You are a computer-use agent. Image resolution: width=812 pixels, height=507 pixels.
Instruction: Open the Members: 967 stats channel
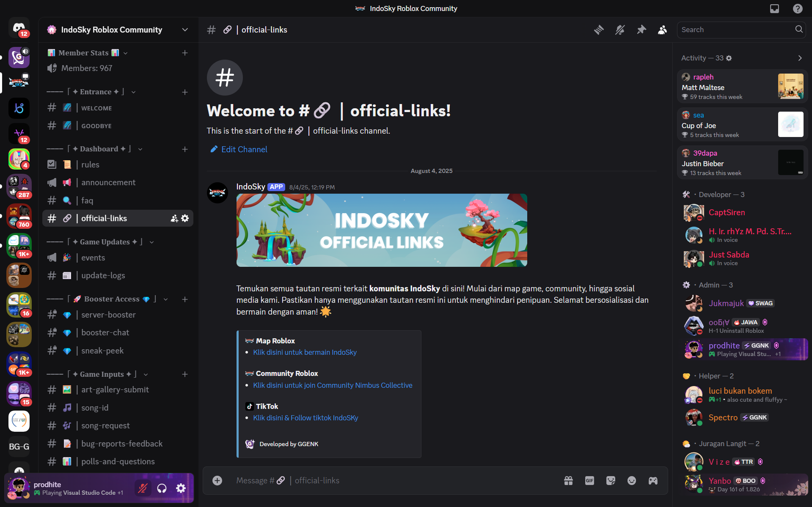point(118,68)
